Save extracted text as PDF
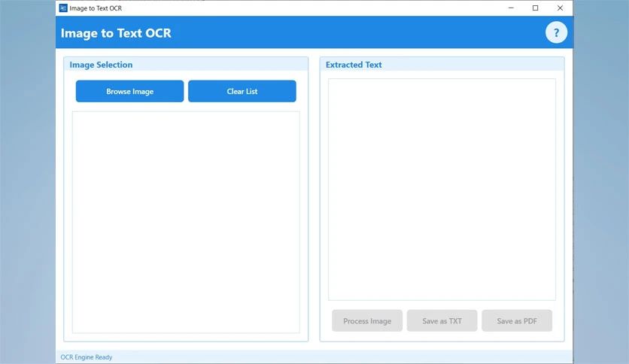Image resolution: width=629 pixels, height=364 pixels. pos(517,320)
